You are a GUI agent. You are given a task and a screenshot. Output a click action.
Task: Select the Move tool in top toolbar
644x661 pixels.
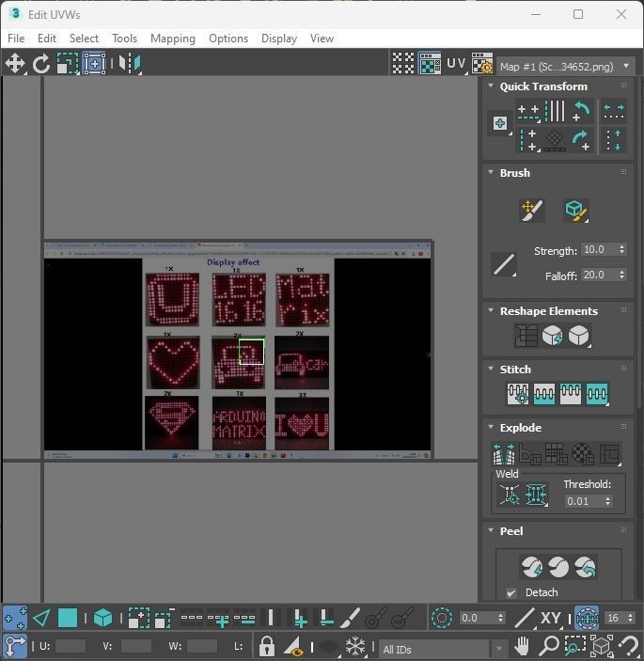click(x=15, y=64)
